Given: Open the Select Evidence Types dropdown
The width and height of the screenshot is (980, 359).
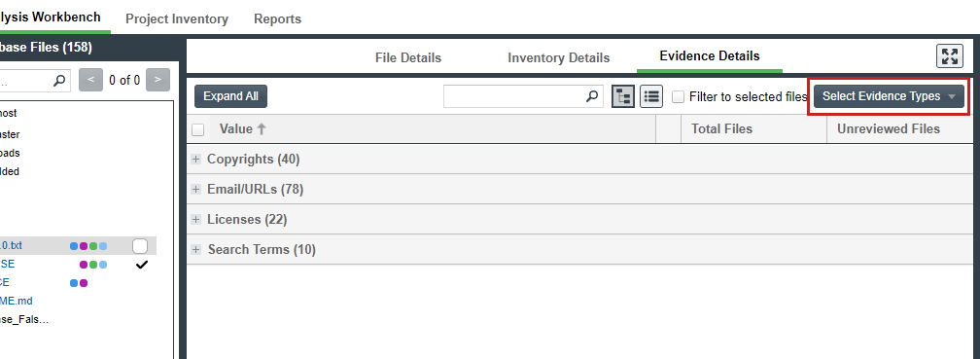Looking at the screenshot, I should pos(889,96).
